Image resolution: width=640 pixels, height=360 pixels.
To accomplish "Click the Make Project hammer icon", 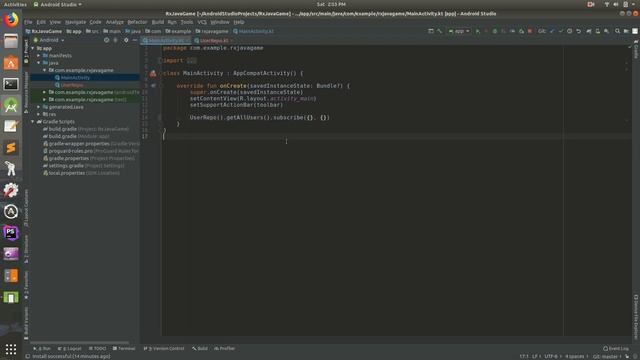I will pos(440,31).
